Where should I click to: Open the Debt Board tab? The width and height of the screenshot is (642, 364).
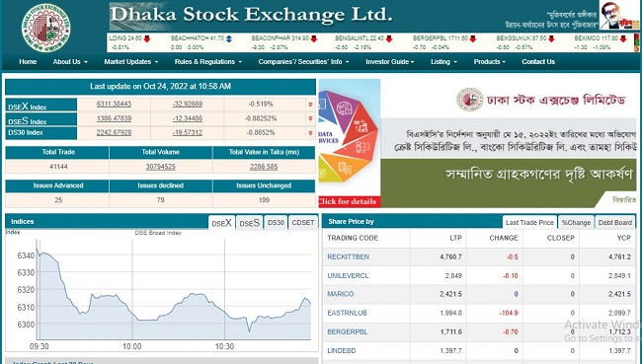click(615, 223)
